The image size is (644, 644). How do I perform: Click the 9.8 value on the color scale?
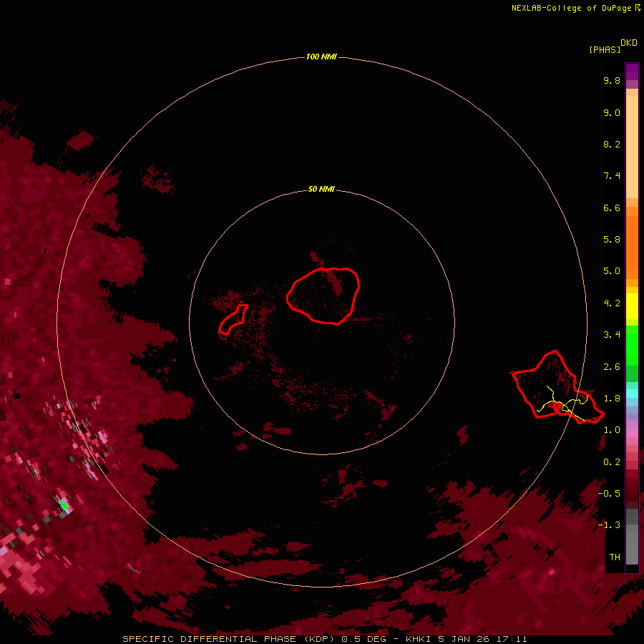612,80
